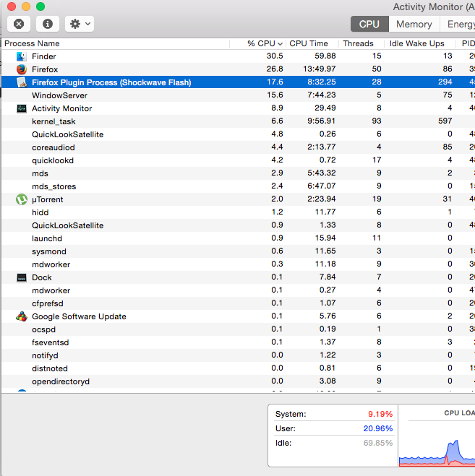Viewport: 475px width, 476px height.
Task: Click the Force Quit process toolbar button
Action: (19, 24)
